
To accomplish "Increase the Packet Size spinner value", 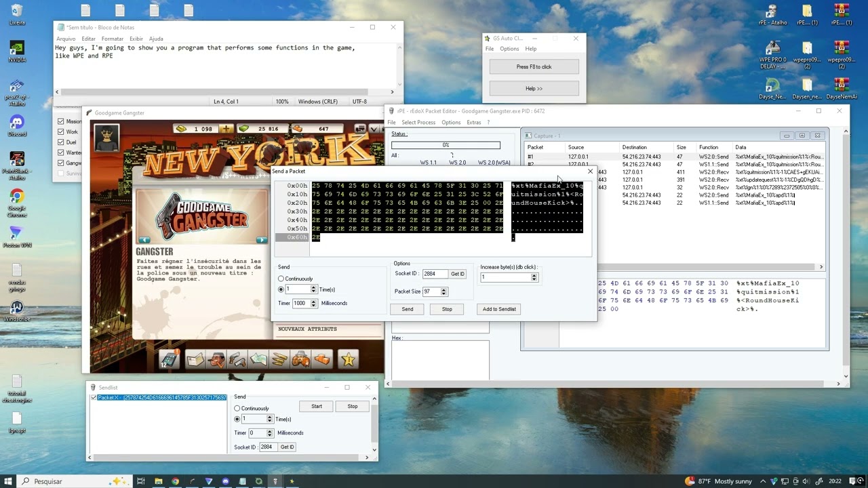I will point(444,289).
